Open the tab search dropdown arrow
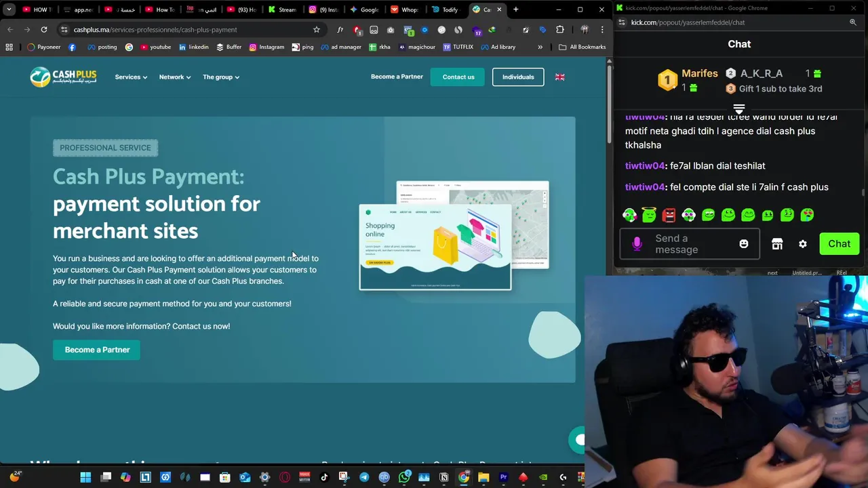 click(9, 9)
